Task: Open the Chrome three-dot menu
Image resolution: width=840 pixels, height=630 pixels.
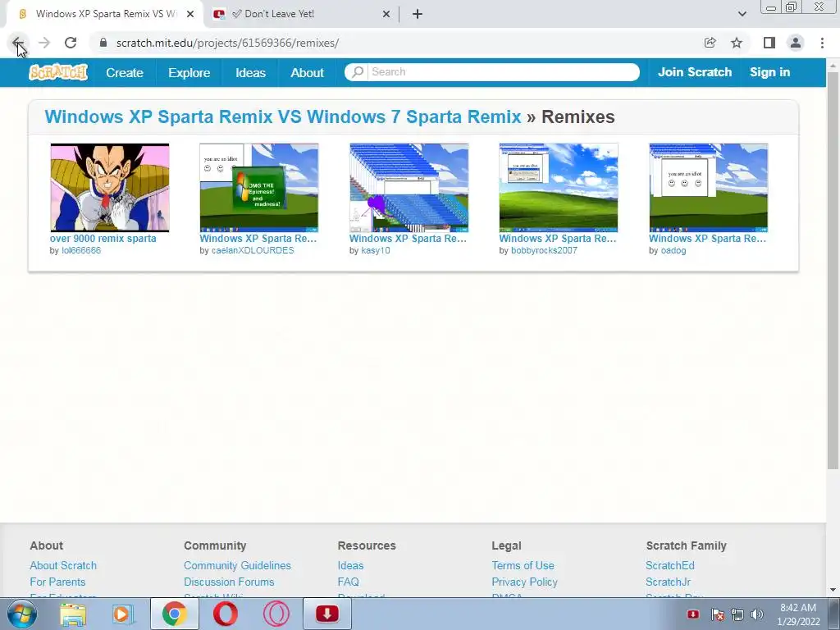Action: coord(822,43)
